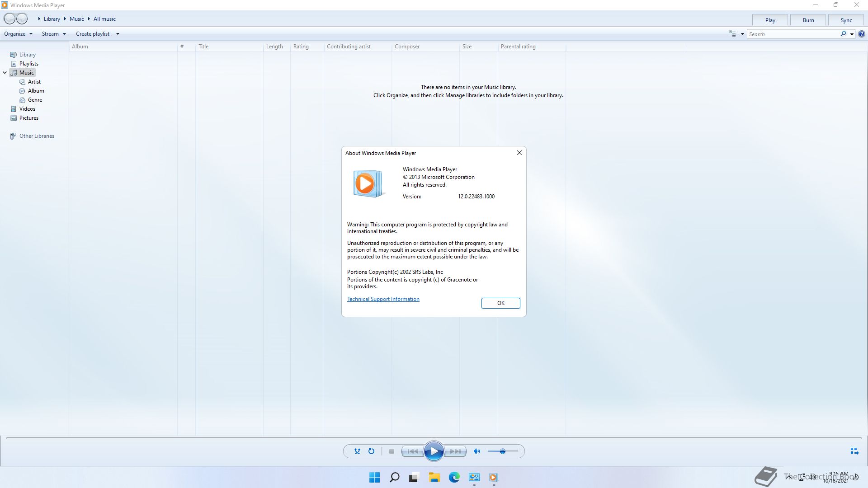Click Library in the breadcrumb path
The height and width of the screenshot is (488, 868).
point(52,19)
